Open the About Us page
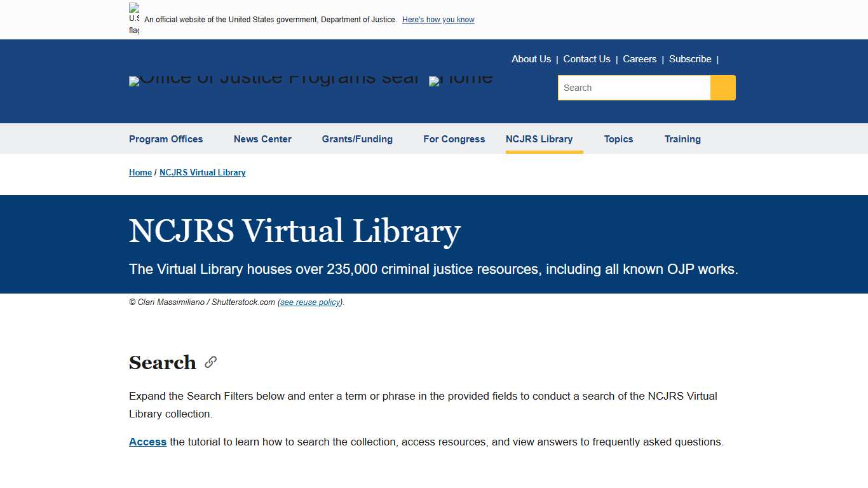 [x=531, y=58]
